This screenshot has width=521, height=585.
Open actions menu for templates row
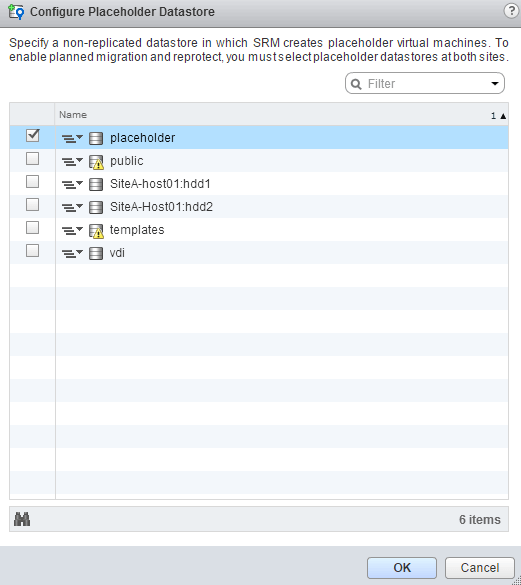(72, 231)
